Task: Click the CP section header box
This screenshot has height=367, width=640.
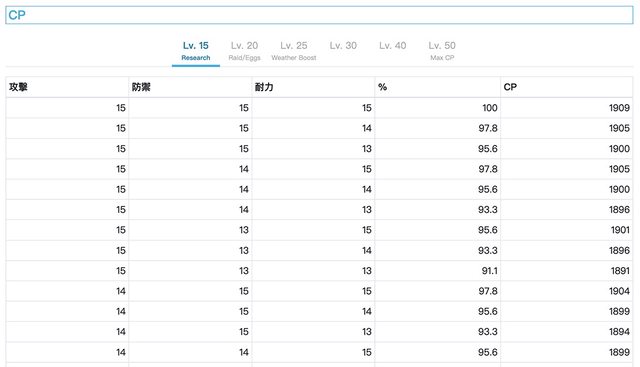Action: pyautogui.click(x=319, y=15)
